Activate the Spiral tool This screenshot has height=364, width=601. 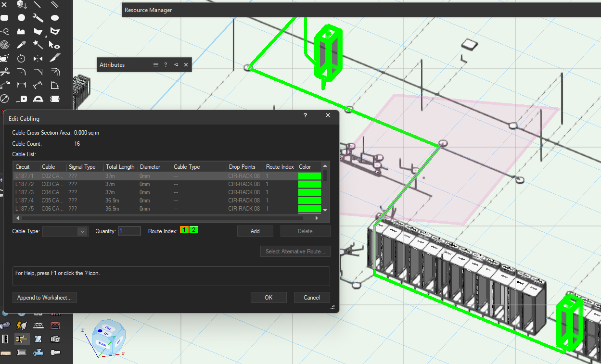5,45
